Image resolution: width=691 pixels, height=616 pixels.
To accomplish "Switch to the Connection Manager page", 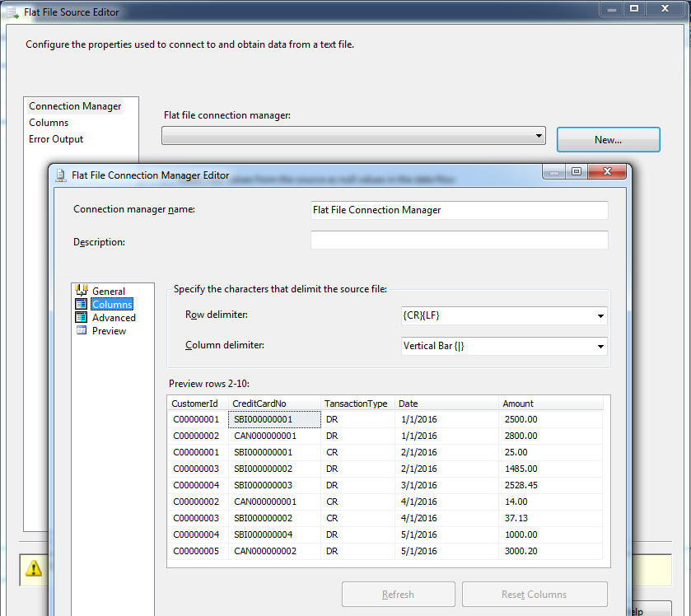I will point(80,105).
